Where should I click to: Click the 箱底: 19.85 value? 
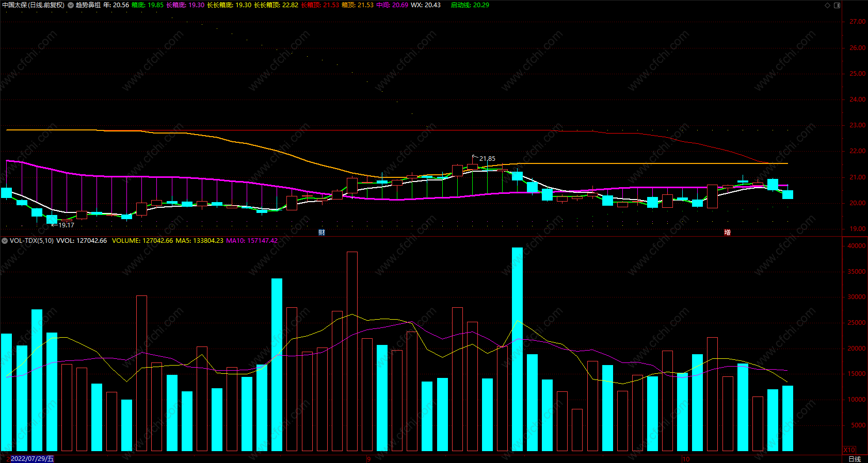[148, 5]
